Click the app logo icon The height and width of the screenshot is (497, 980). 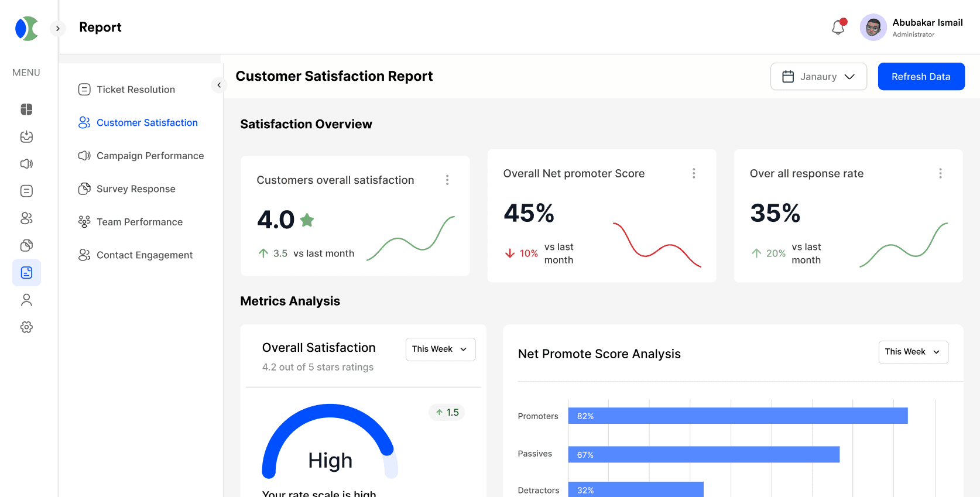tap(27, 28)
